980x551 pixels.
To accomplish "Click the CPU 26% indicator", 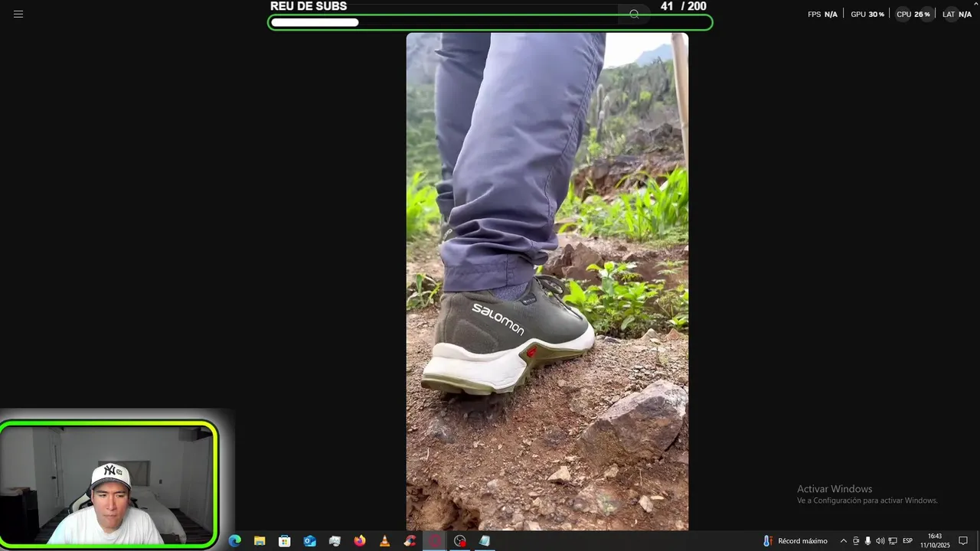I will (x=913, y=14).
